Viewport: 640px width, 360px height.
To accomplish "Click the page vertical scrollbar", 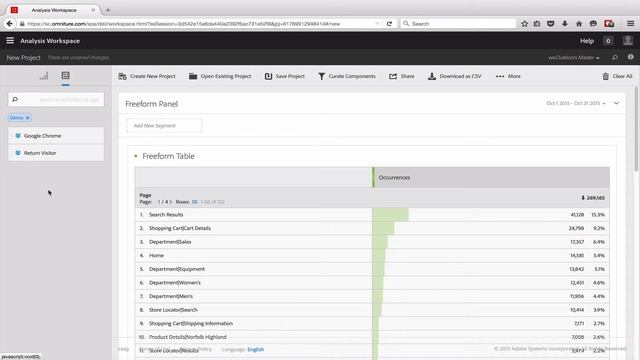I will (636, 129).
